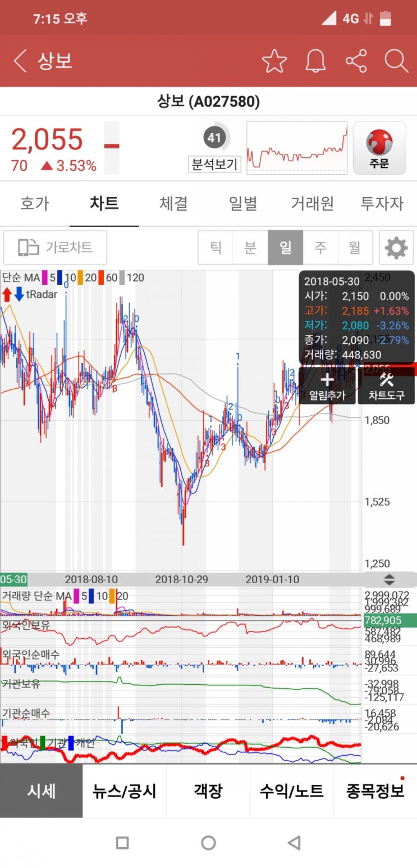Open the 수익/노트 bottom tab
The height and width of the screenshot is (868, 417).
[x=292, y=791]
